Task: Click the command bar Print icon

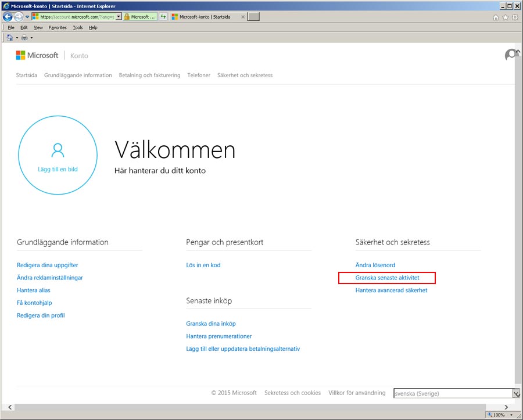Action: coord(24,38)
